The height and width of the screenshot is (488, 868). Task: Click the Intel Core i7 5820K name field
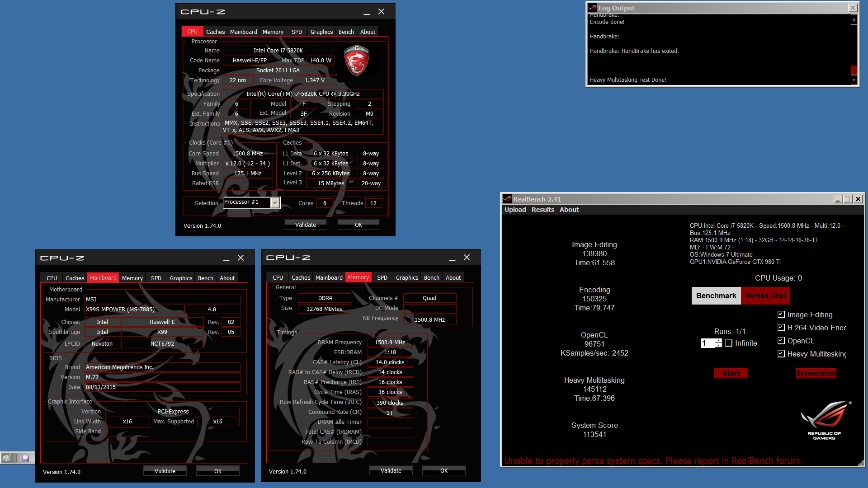pos(278,51)
